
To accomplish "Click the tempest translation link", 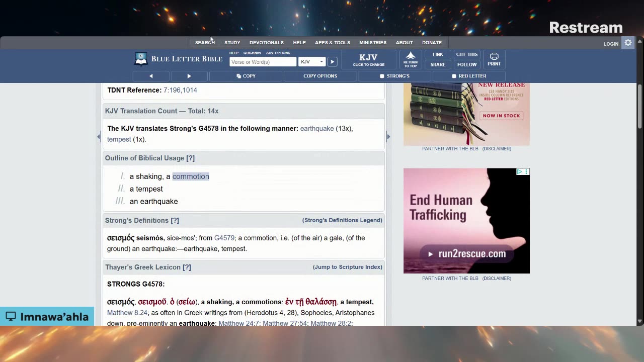I will 119,139.
